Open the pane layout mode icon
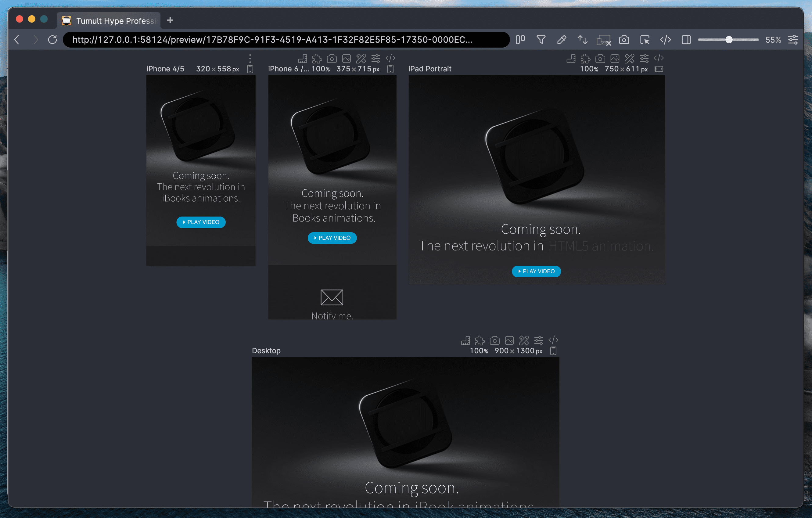Screen dimensions: 812x518 (520, 40)
